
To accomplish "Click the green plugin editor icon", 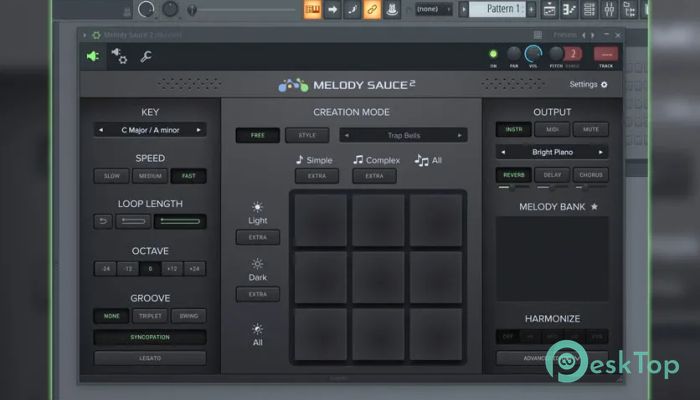I will click(93, 56).
